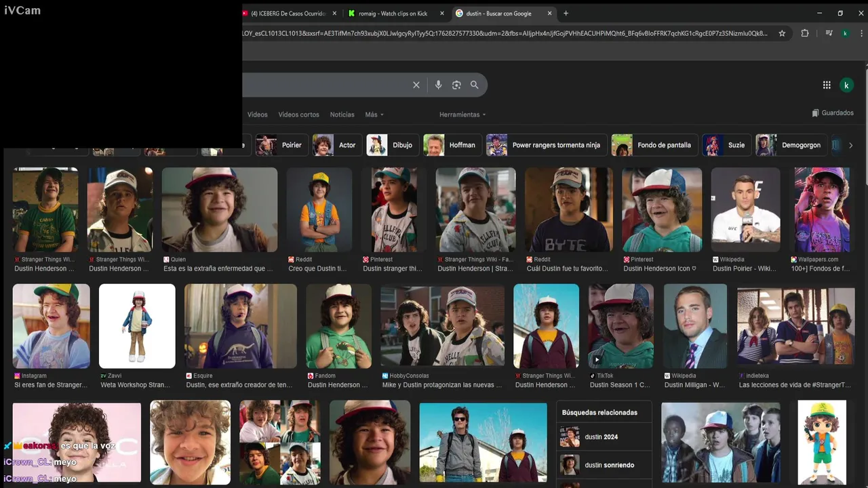Open the Reddit Cuál Dustin fue tu favorito image
This screenshot has height=488, width=868.
(569, 209)
